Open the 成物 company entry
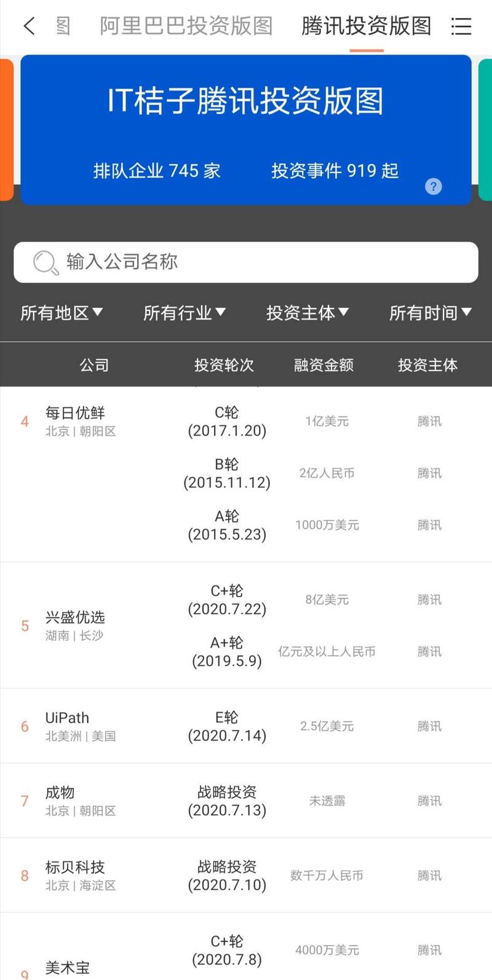This screenshot has width=492, height=980. click(x=60, y=793)
